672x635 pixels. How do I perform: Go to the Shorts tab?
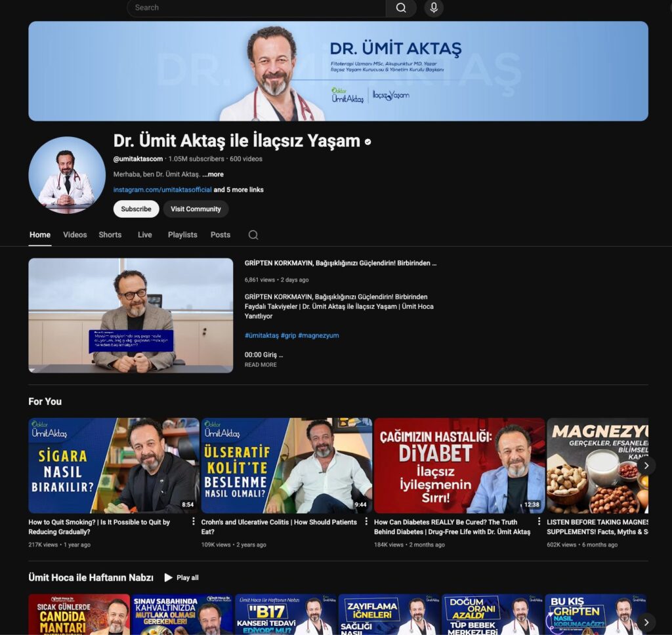click(x=110, y=235)
